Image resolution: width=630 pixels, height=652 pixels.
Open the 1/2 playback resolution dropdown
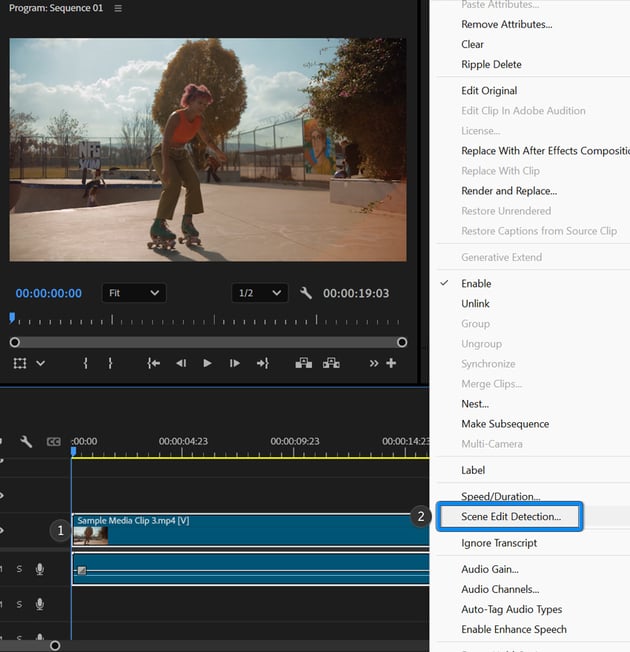(x=259, y=293)
